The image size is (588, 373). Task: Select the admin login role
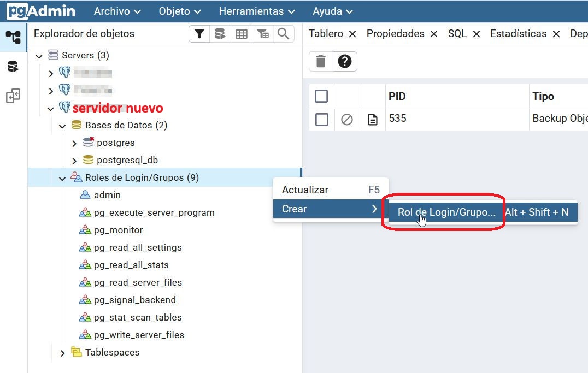point(107,195)
